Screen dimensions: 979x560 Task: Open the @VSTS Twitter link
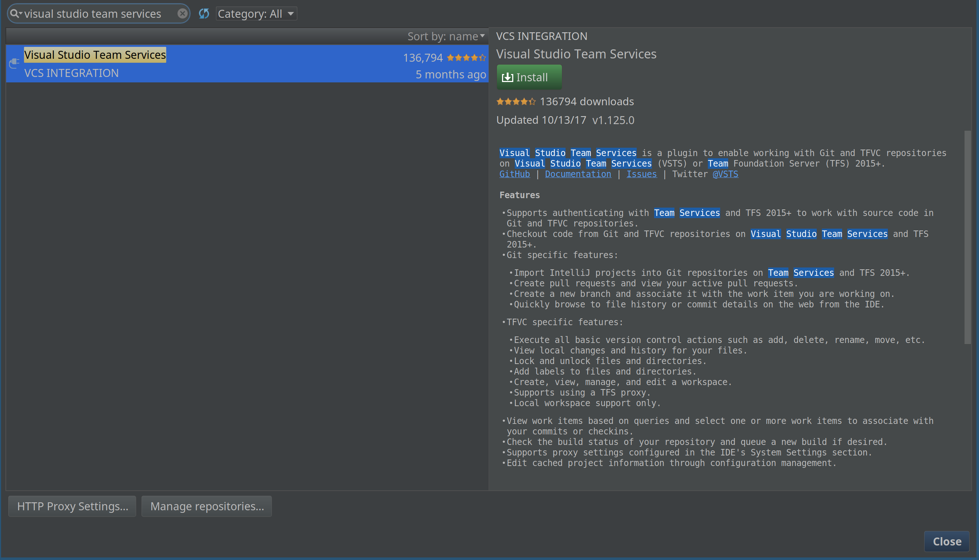coord(725,174)
